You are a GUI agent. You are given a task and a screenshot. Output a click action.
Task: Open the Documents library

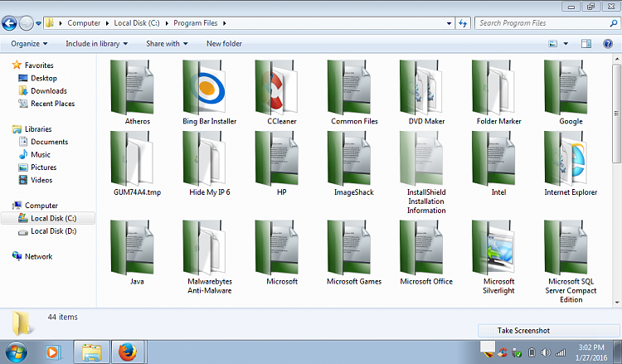pos(49,142)
